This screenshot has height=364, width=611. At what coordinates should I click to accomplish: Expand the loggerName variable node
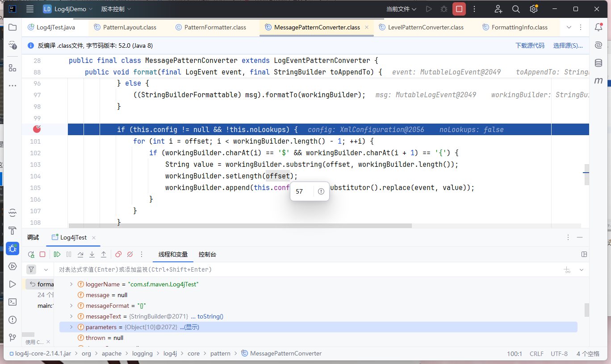pos(71,284)
